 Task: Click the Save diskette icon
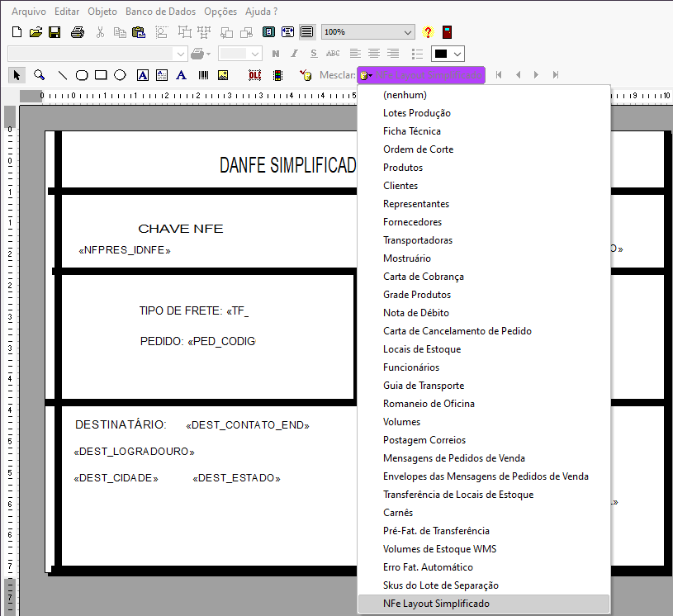click(55, 32)
